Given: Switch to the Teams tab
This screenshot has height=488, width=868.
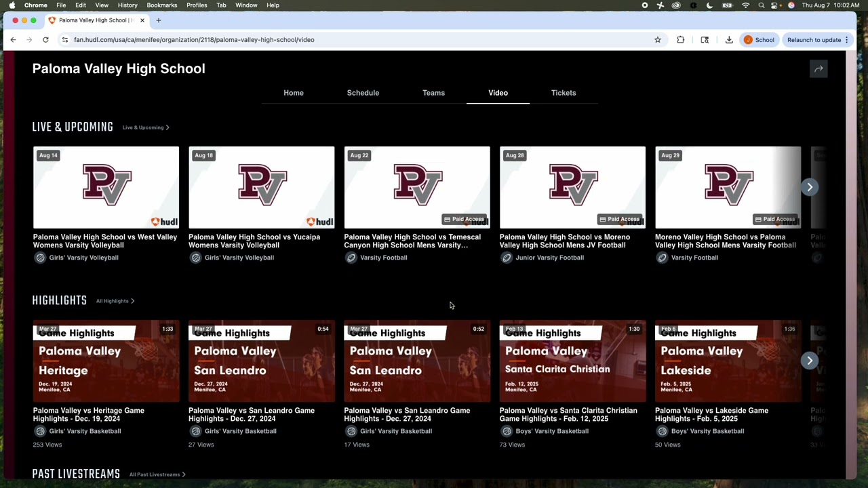Looking at the screenshot, I should pyautogui.click(x=433, y=93).
